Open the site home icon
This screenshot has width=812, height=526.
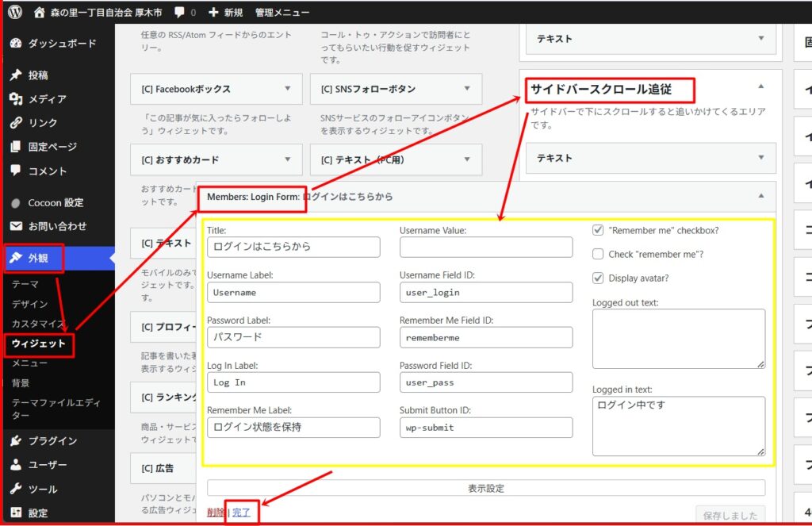[40, 12]
